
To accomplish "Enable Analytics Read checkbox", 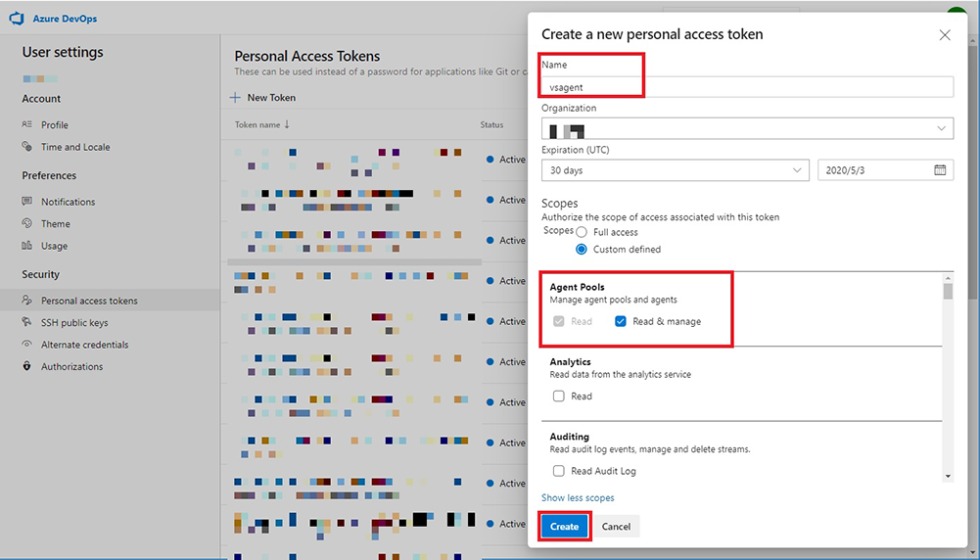I will click(x=559, y=397).
